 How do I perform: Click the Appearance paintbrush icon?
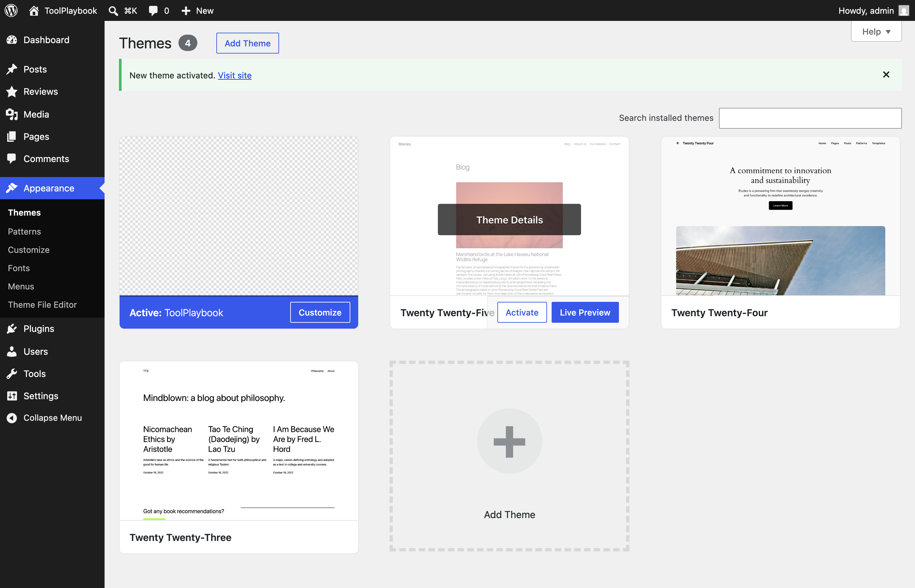pos(12,188)
